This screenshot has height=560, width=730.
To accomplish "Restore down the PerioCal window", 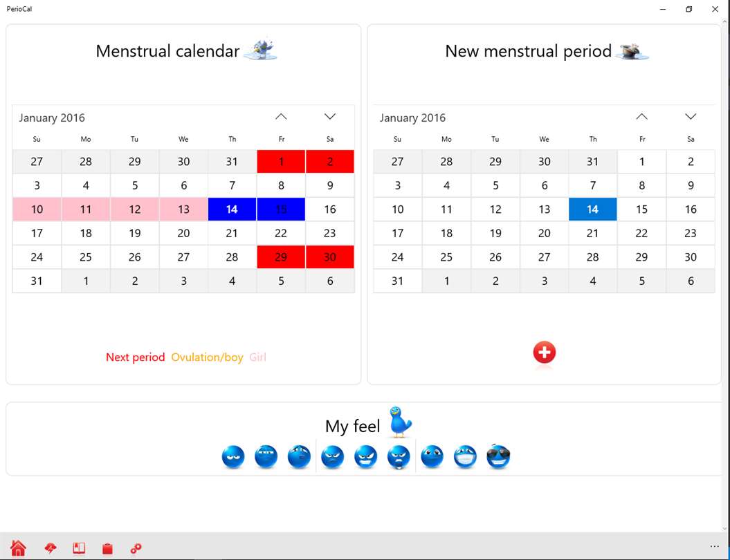I will click(x=689, y=9).
